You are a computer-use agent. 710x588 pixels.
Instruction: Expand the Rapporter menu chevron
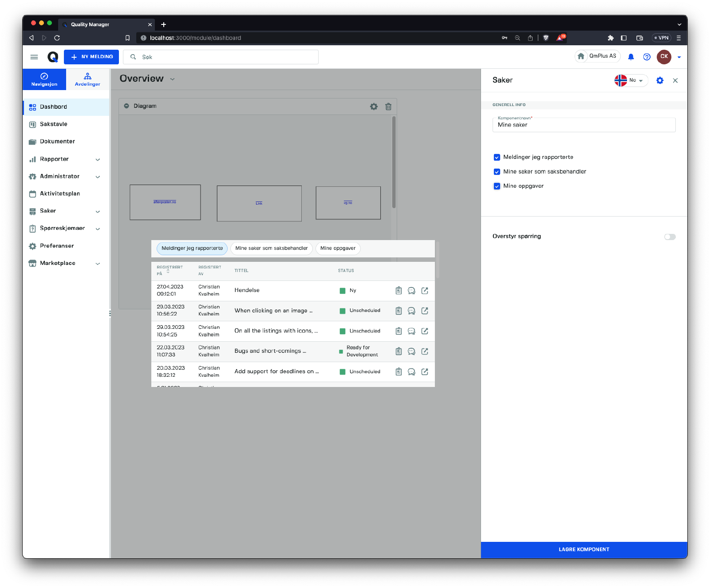point(98,159)
